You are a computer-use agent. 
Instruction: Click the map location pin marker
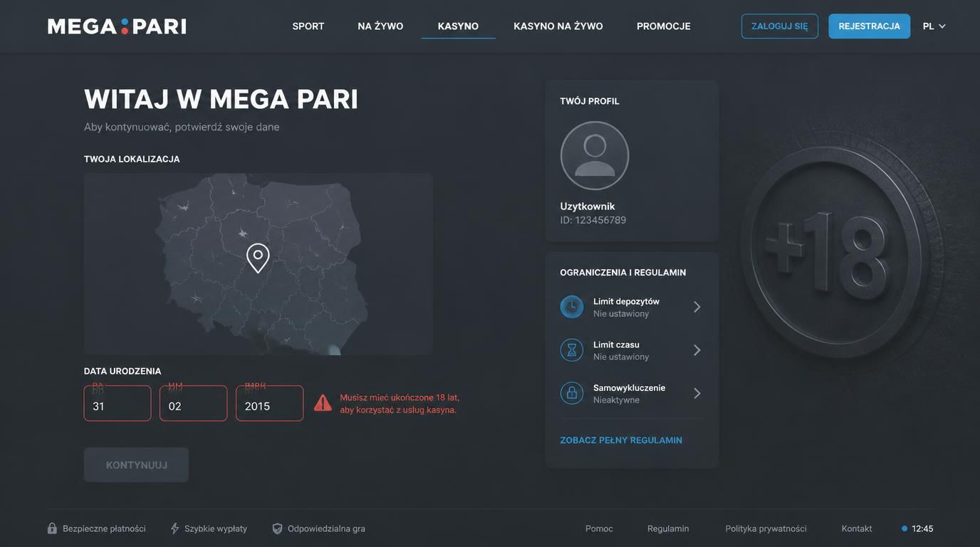point(258,258)
